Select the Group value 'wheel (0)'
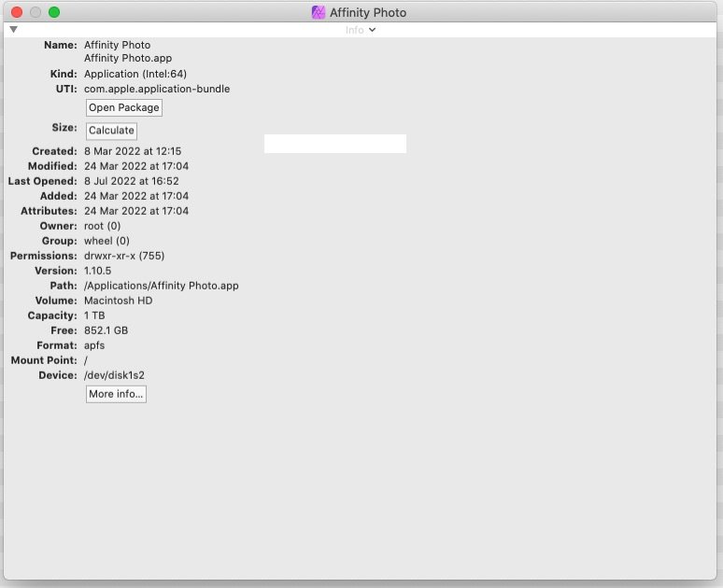 106,241
